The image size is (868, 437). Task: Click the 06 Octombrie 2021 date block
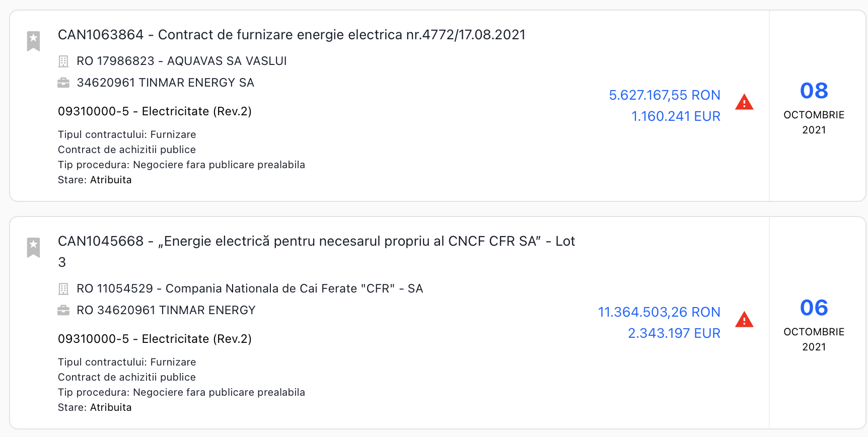click(814, 324)
